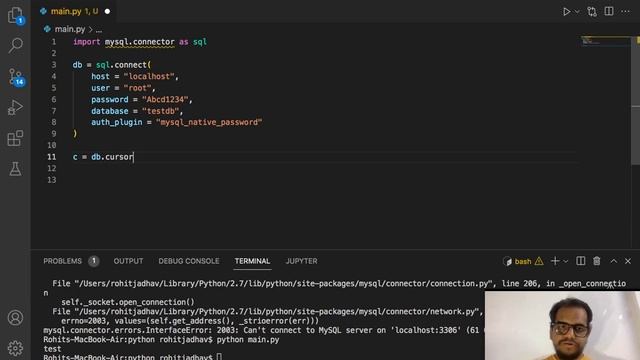Click the code minimap

pos(606,41)
